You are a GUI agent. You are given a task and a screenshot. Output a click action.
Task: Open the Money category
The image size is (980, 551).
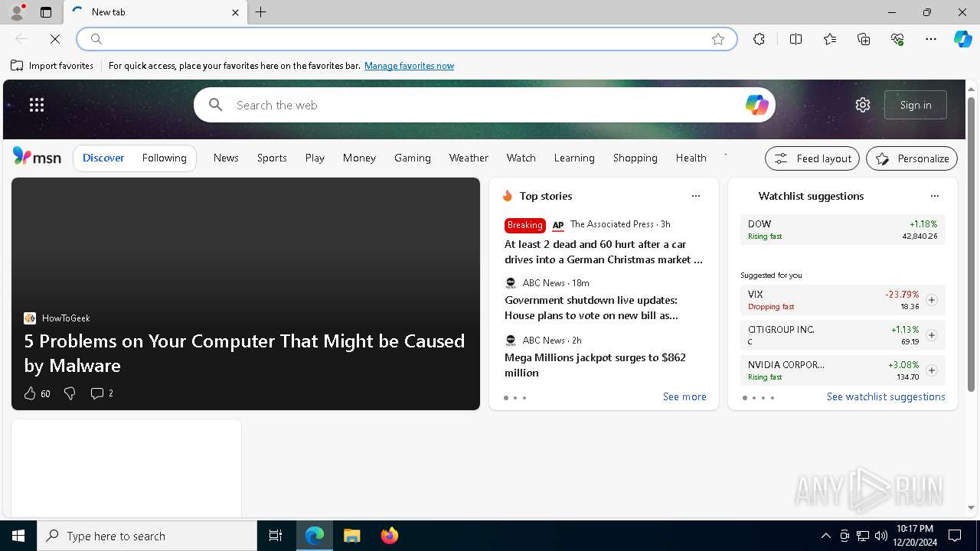[x=359, y=158]
